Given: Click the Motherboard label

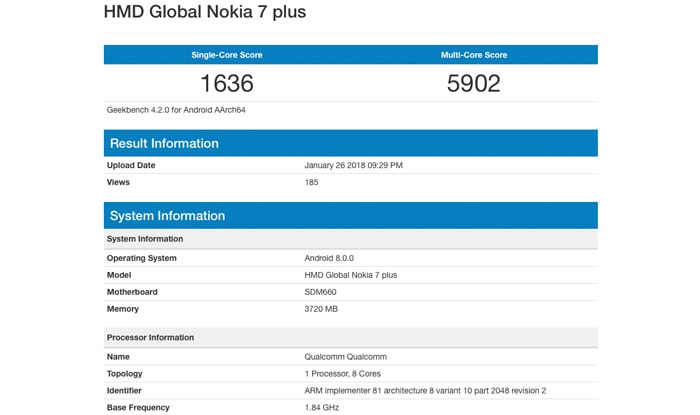Looking at the screenshot, I should [x=132, y=292].
